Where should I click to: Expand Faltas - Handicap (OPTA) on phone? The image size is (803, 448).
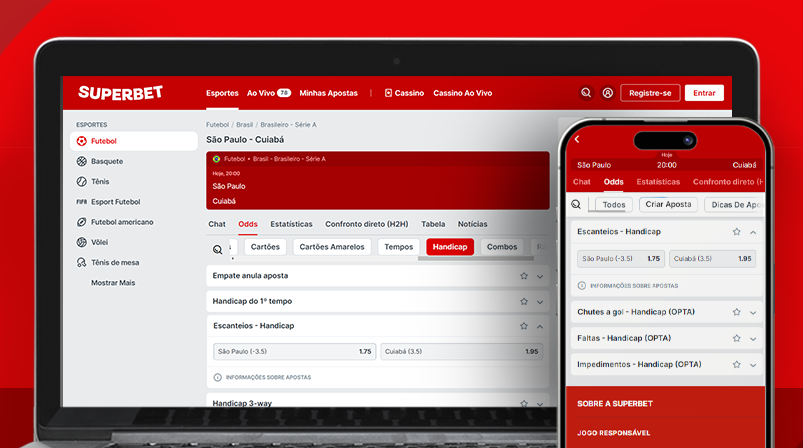[752, 338]
